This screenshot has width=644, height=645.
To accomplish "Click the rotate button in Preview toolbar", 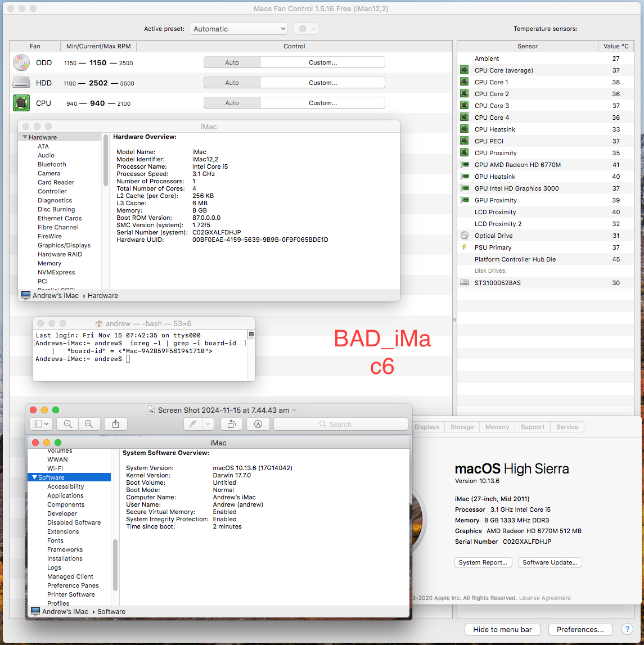I will pyautogui.click(x=232, y=424).
